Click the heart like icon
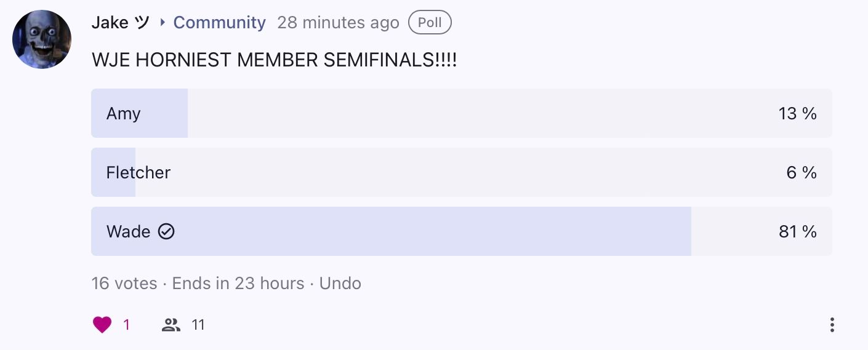868x350 pixels. coord(102,325)
